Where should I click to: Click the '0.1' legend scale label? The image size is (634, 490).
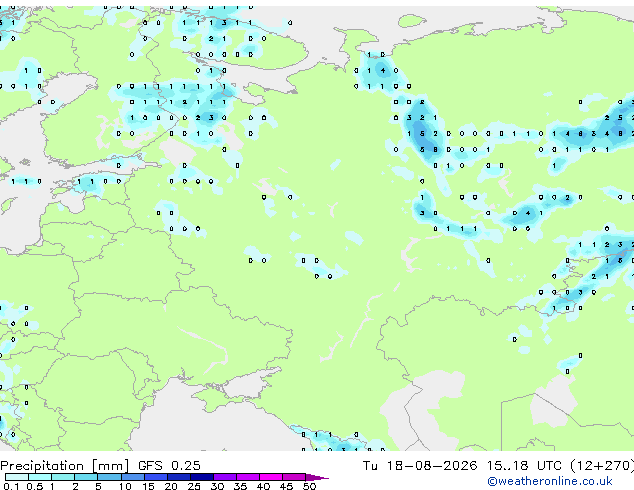tap(12, 486)
